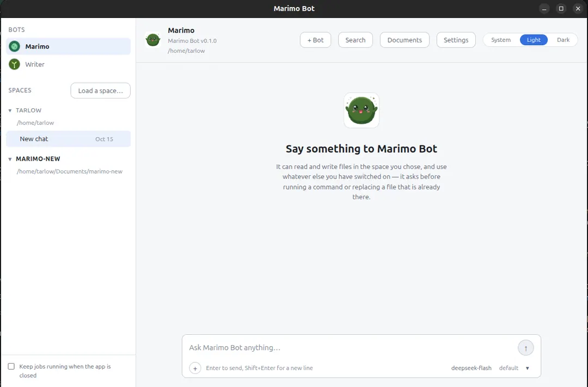Click the large Marimo mascot image
The image size is (588, 387).
tap(361, 110)
